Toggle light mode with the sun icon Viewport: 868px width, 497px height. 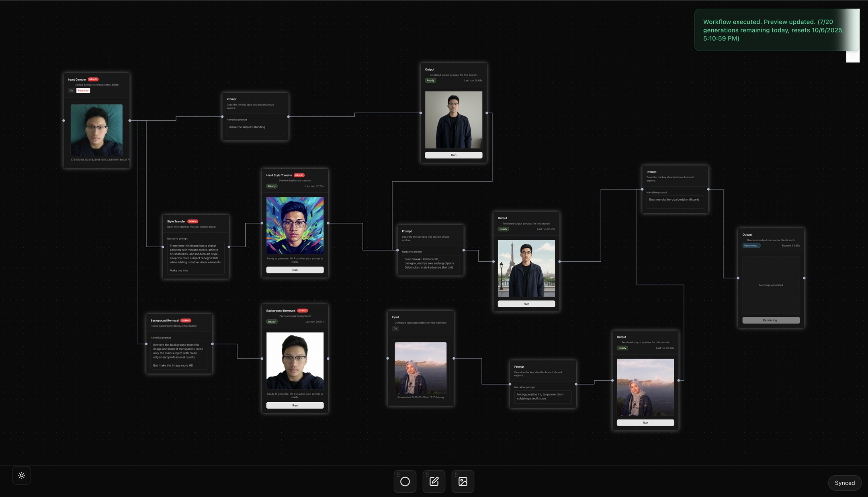22,475
